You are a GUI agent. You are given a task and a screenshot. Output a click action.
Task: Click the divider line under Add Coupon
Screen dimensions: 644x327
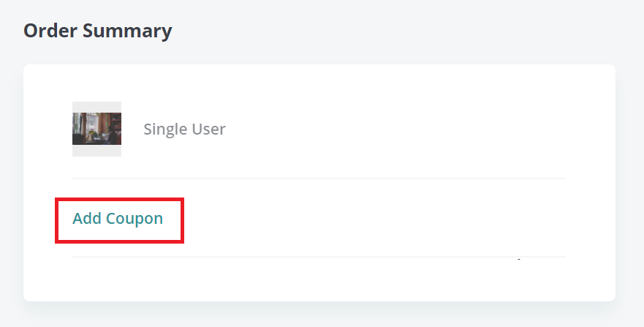(319, 257)
